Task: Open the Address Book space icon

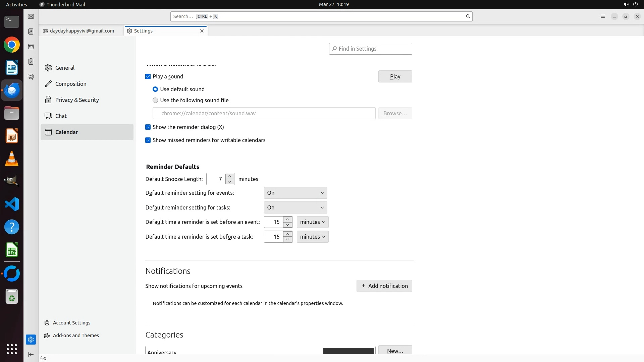Action: tap(31, 32)
